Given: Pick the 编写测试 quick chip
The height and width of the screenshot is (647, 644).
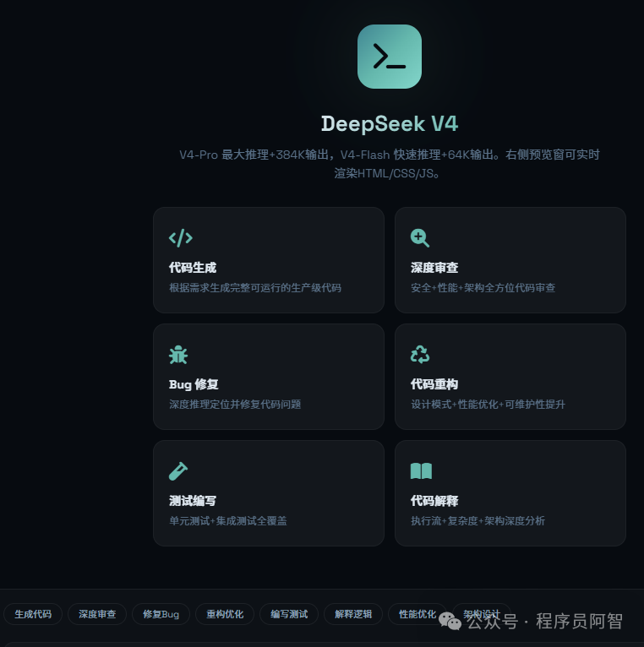Looking at the screenshot, I should click(x=289, y=614).
